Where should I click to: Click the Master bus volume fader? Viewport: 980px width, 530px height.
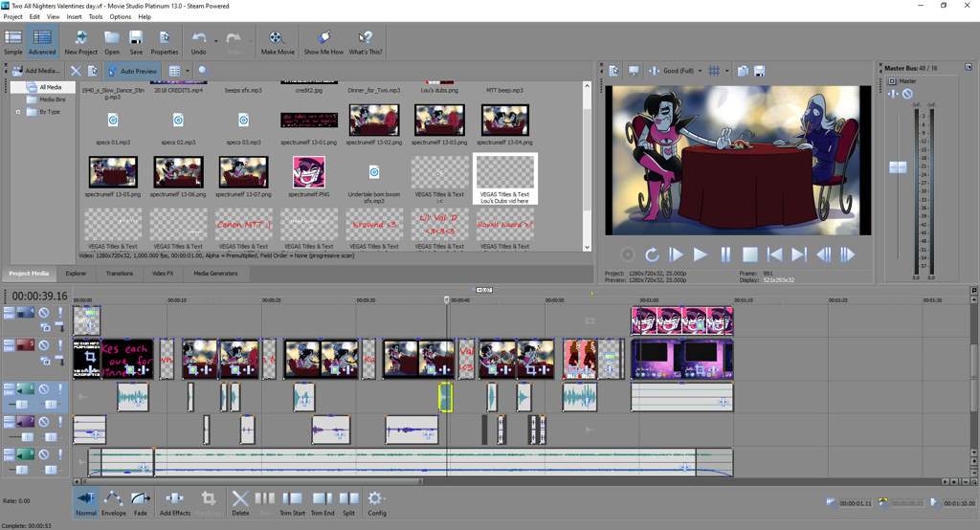click(898, 166)
